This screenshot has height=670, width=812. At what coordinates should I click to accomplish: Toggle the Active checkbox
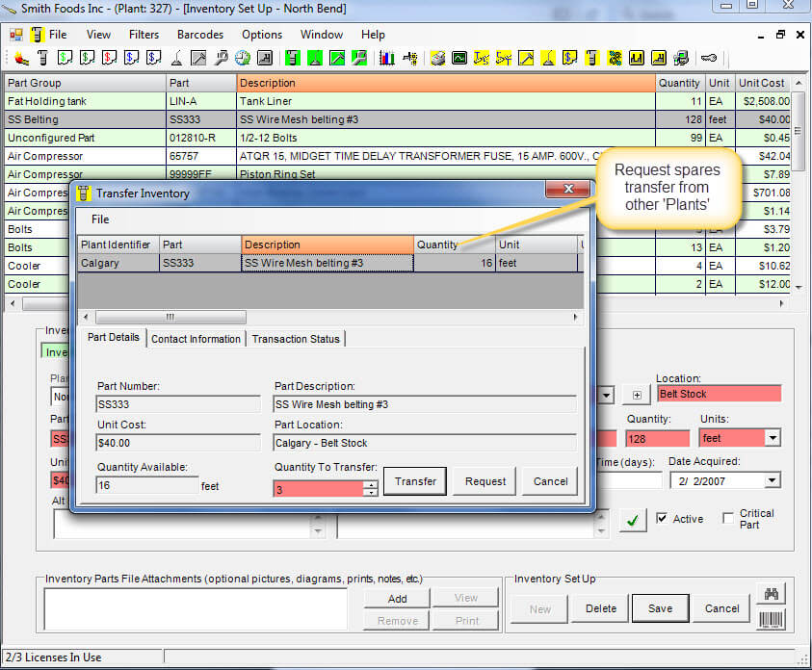(x=662, y=518)
